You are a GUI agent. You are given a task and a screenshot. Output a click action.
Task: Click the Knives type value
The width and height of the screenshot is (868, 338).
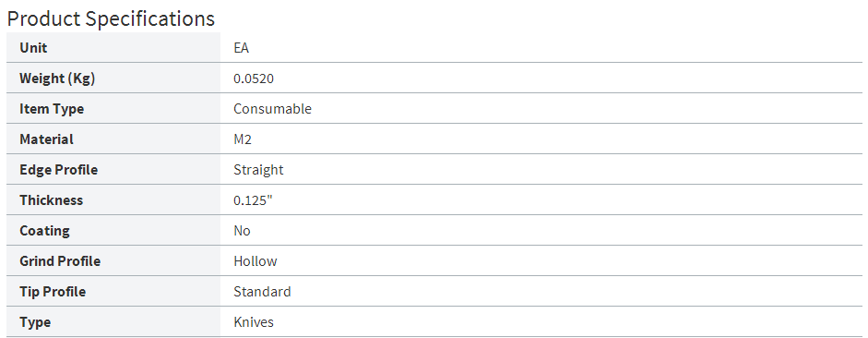point(254,322)
